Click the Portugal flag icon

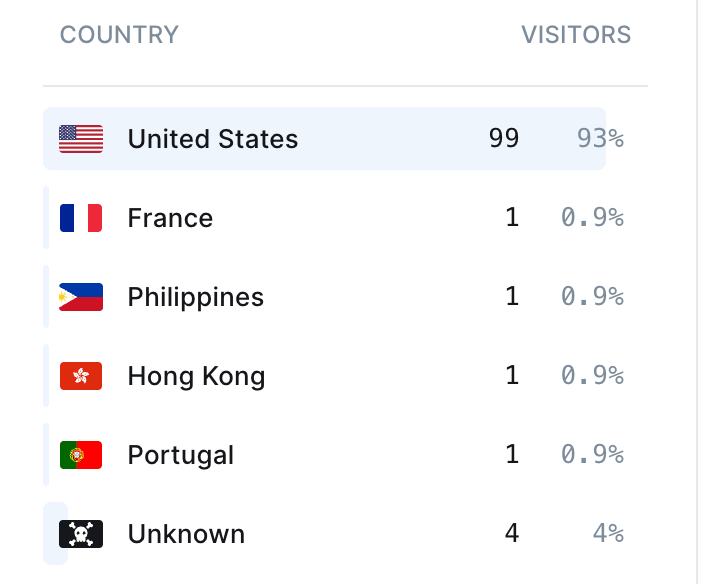point(81,455)
